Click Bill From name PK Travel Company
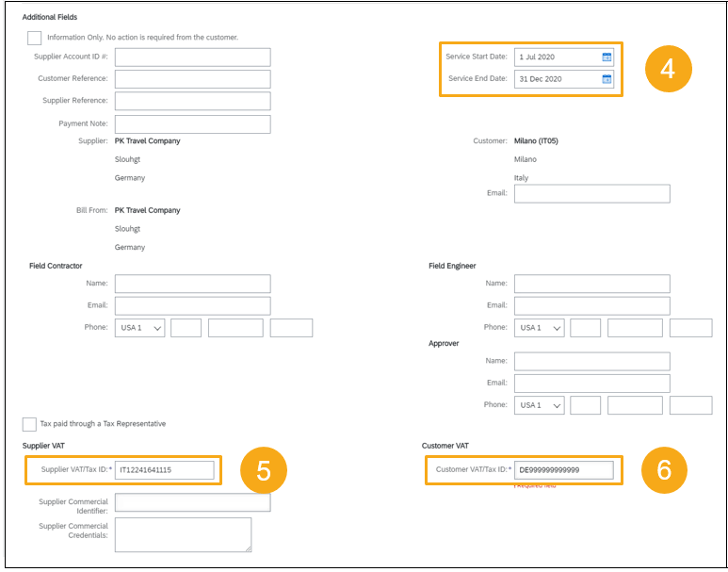Screen dimensions: 728x572 pyautogui.click(x=148, y=210)
